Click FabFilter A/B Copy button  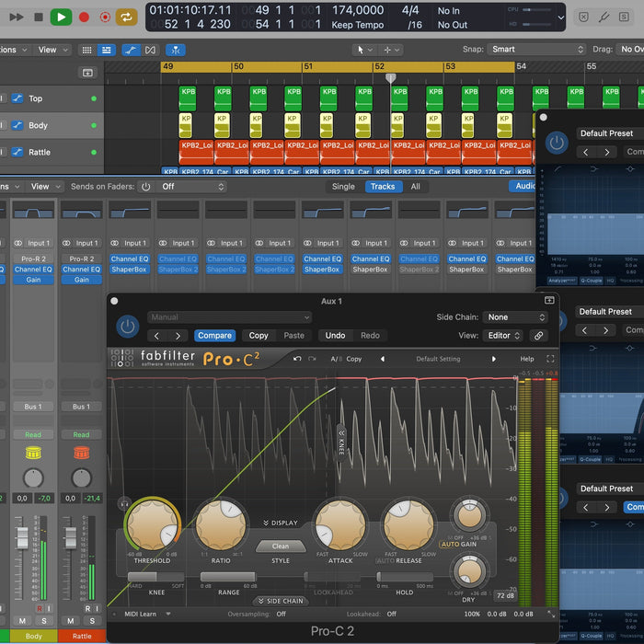pyautogui.click(x=353, y=359)
